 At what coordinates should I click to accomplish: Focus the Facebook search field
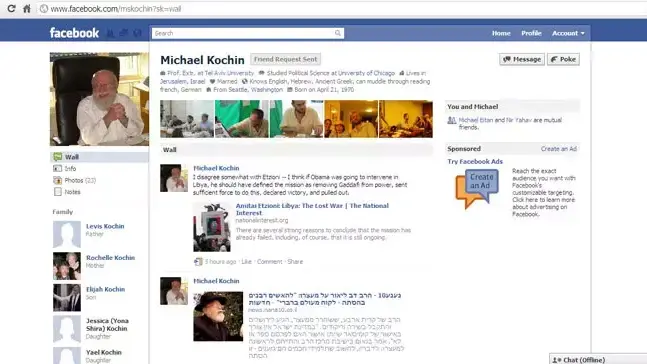tap(248, 33)
